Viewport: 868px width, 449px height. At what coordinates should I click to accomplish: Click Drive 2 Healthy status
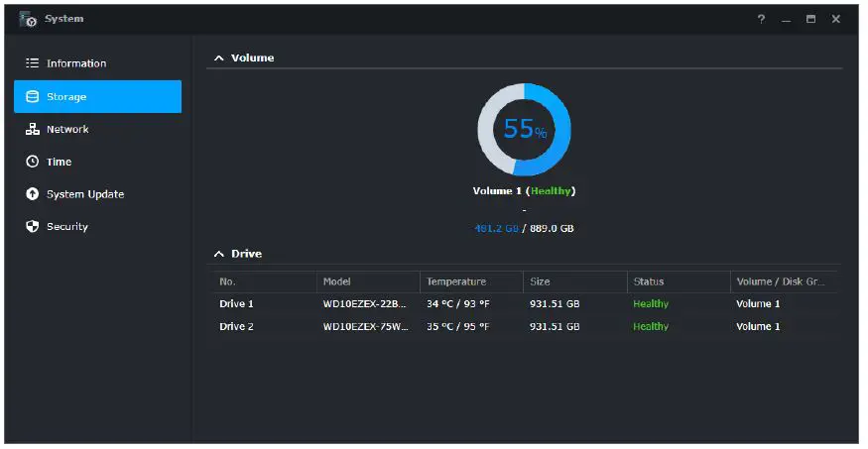click(x=651, y=327)
